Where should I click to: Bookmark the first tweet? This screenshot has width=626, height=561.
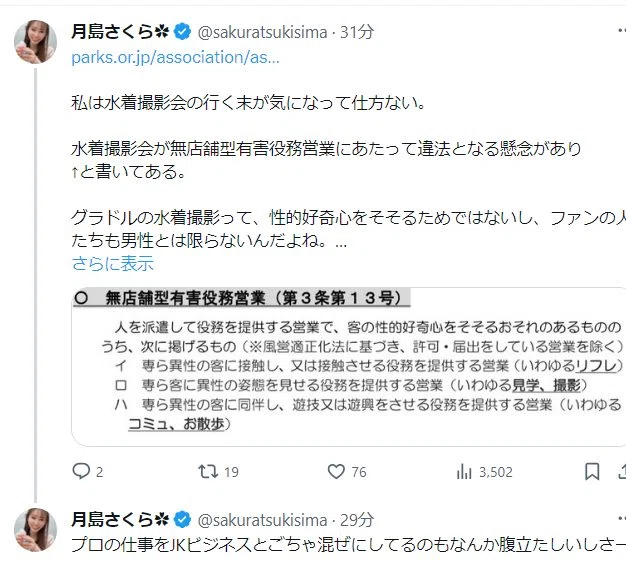click(x=592, y=472)
